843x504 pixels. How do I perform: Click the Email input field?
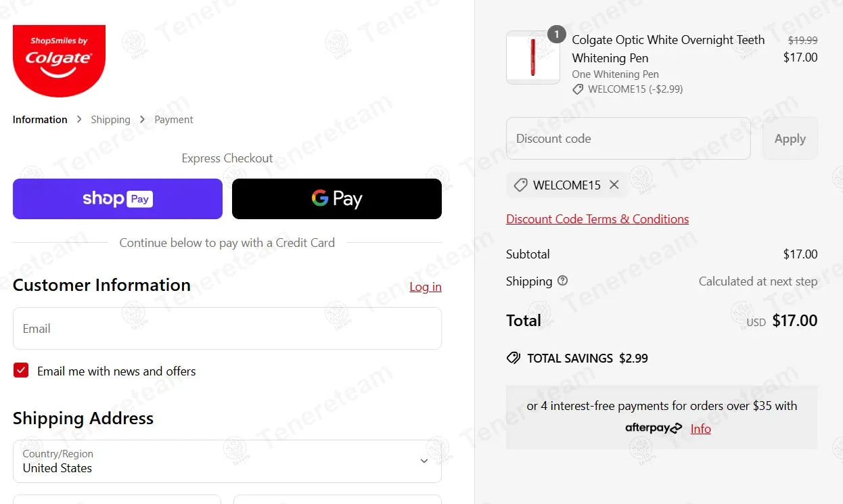point(227,329)
